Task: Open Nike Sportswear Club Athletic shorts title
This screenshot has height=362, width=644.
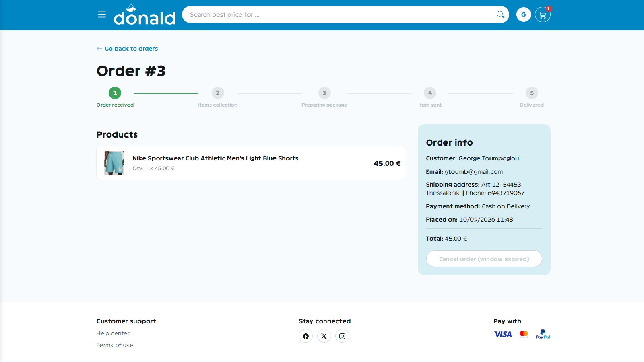Action: point(215,158)
